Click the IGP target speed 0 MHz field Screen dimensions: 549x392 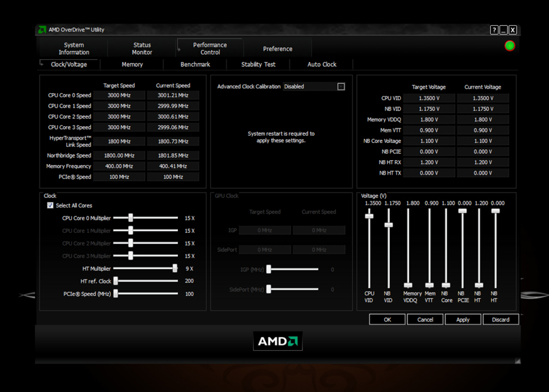coord(265,231)
